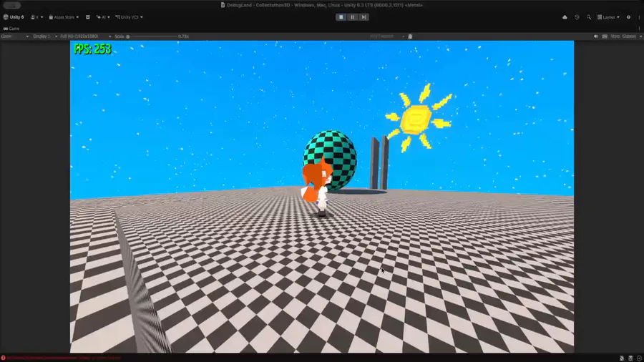Mute game audio in Game view
Viewport: 644px width, 362px height.
[x=596, y=36]
